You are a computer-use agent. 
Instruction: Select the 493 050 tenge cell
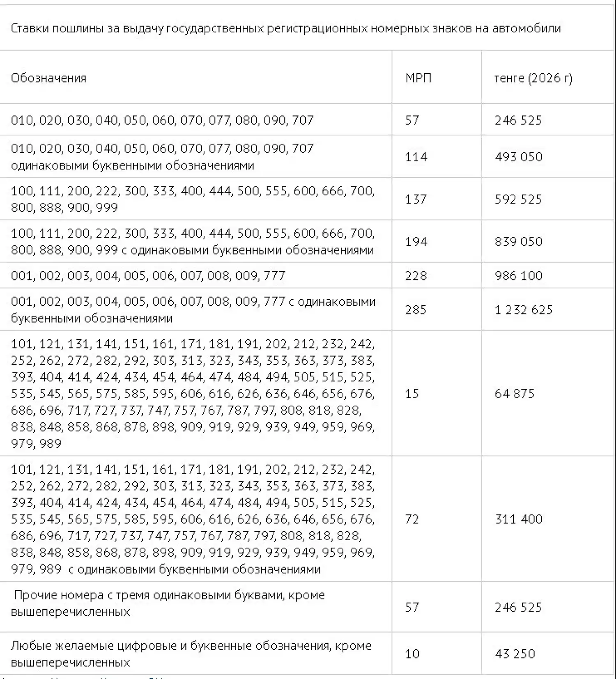click(x=518, y=157)
